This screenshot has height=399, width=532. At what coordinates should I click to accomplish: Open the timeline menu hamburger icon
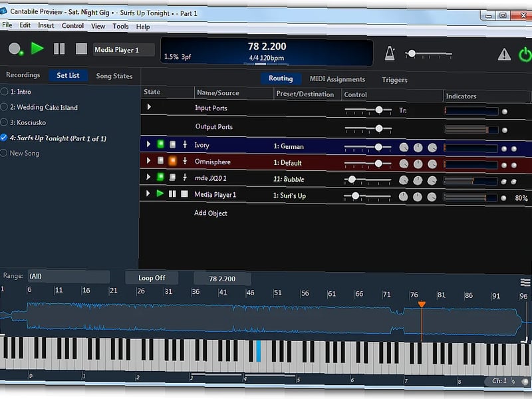(525, 283)
